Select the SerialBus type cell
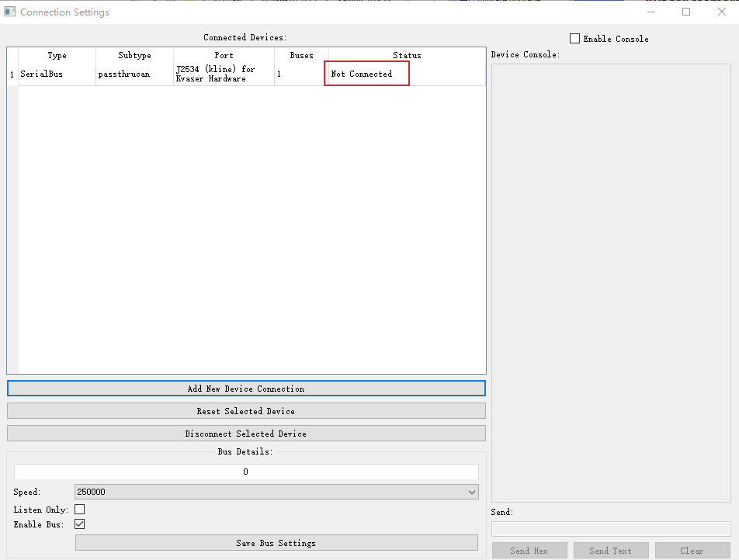 57,74
